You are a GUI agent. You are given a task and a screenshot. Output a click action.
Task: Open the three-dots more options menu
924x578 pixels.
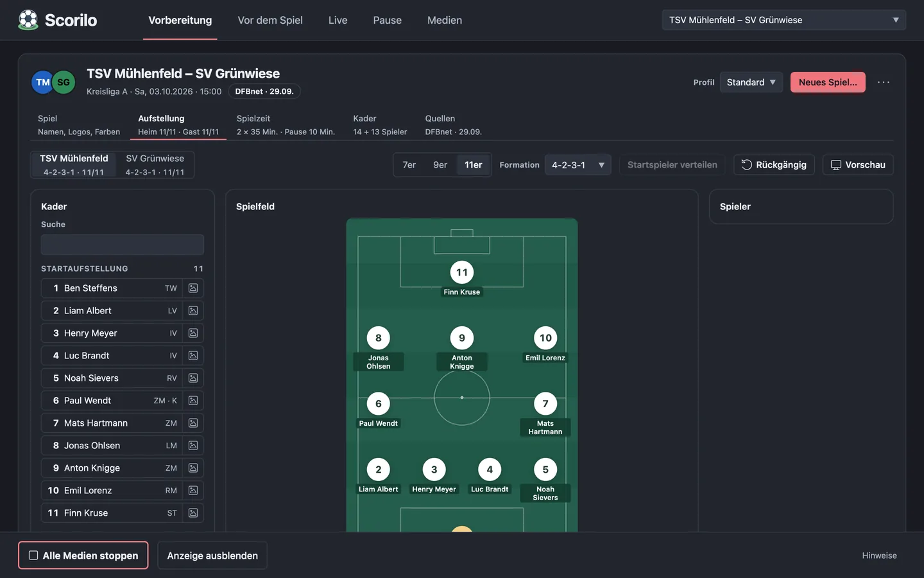pos(884,82)
